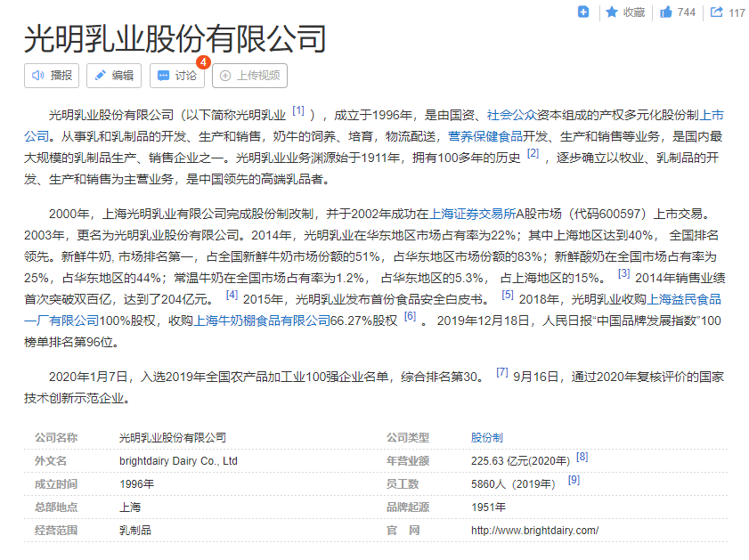Click the 公司类型 field label

(x=408, y=438)
